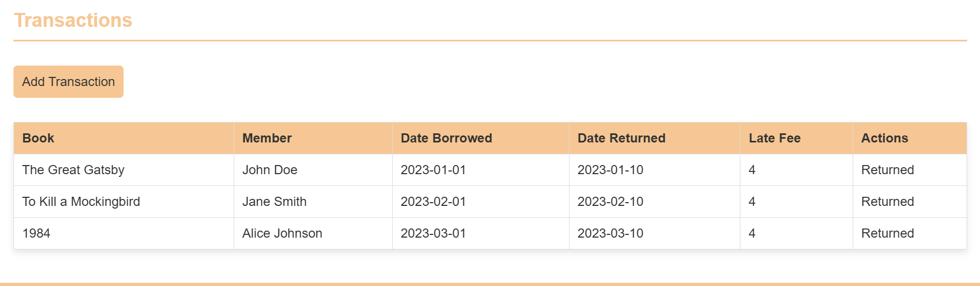Screen dimensions: 980x286
Task: Click the Date Borrowed column header
Action: 446,138
